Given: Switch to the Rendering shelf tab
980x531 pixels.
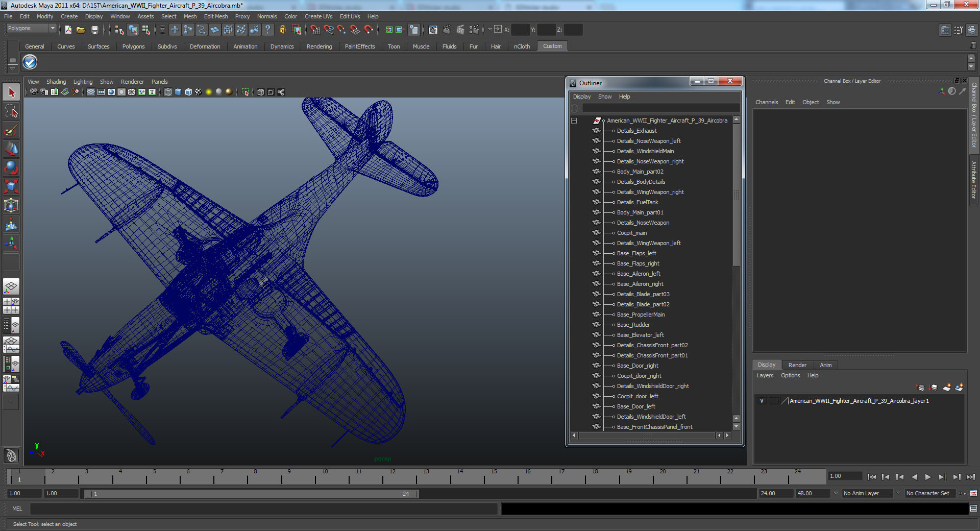Looking at the screenshot, I should (x=319, y=46).
